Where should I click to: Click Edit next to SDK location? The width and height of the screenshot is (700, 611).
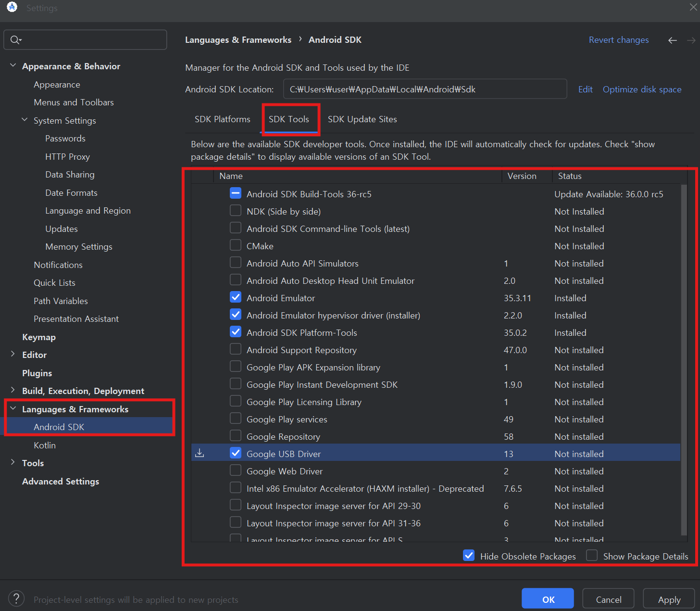[x=585, y=89]
